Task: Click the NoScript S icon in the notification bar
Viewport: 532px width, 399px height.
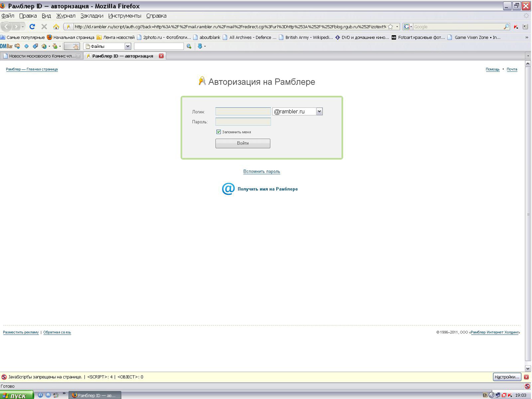Action: click(x=4, y=377)
